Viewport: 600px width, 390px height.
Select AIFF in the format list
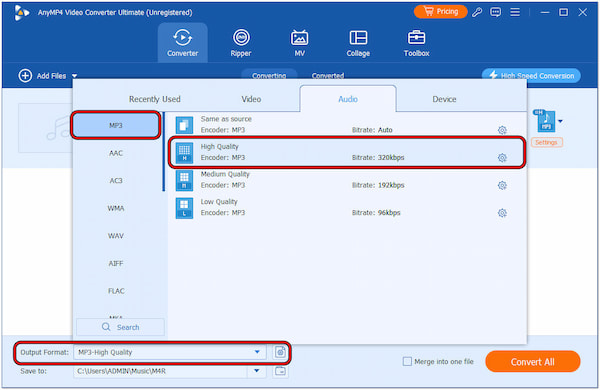tap(116, 263)
